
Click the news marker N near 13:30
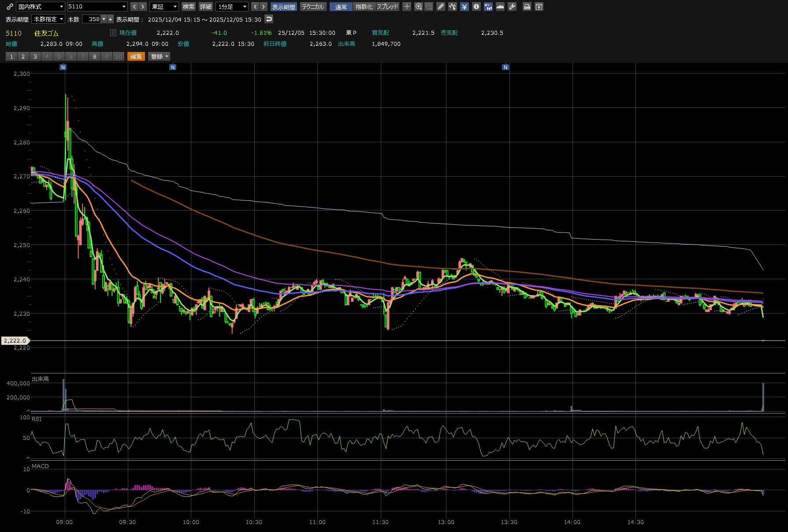point(506,67)
